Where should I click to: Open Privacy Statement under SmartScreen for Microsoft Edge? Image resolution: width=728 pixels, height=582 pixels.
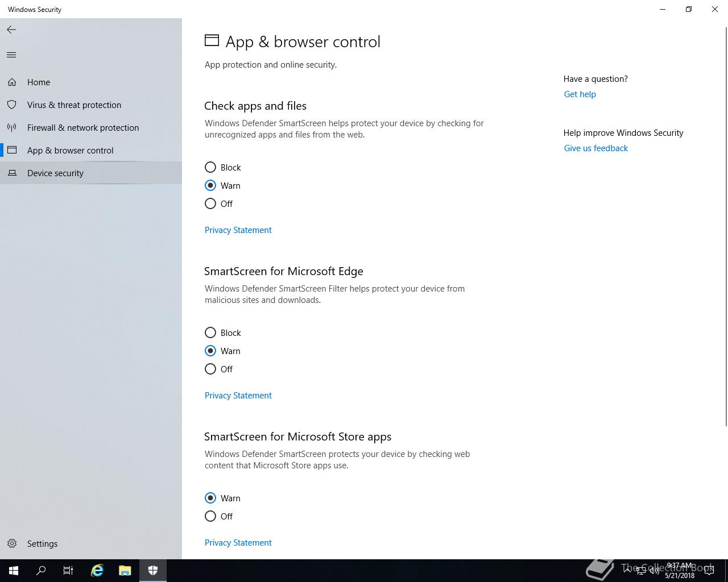pyautogui.click(x=238, y=396)
